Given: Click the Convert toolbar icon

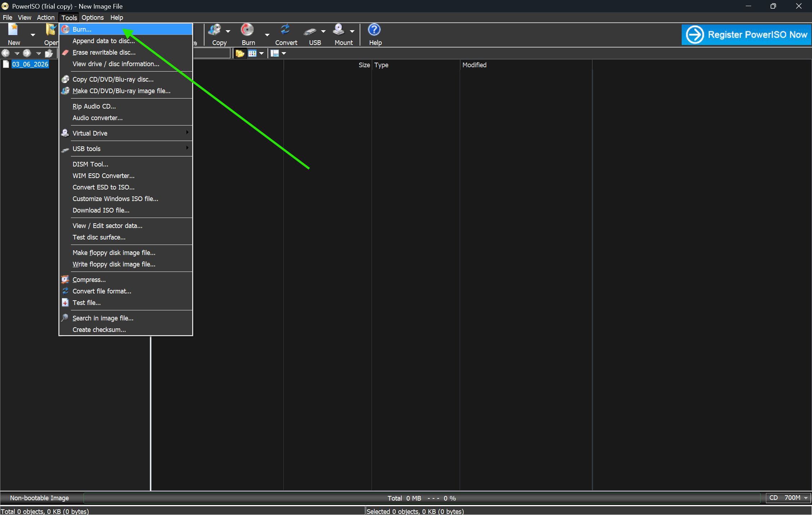Looking at the screenshot, I should pos(285,31).
